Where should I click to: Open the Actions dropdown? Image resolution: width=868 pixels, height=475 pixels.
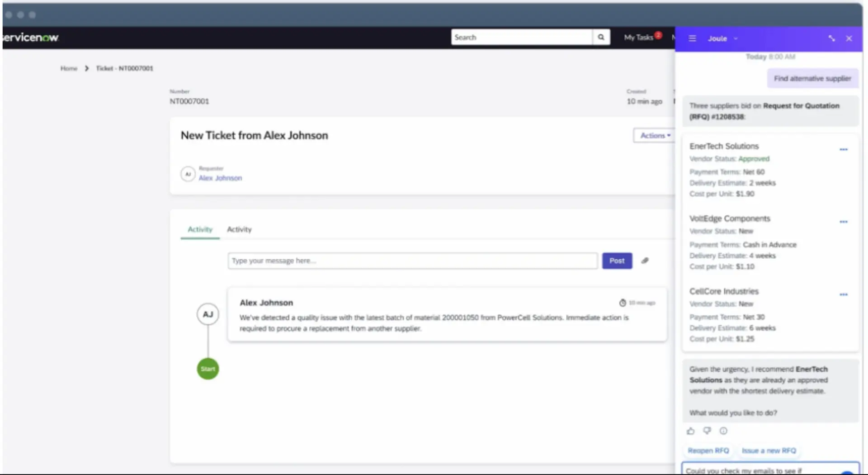pos(655,135)
